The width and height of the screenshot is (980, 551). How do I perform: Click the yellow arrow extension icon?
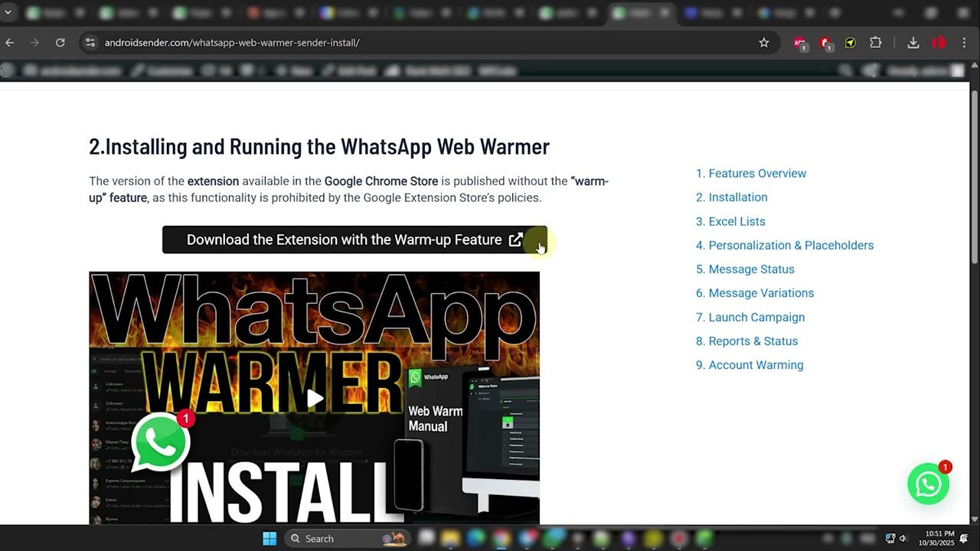click(851, 43)
